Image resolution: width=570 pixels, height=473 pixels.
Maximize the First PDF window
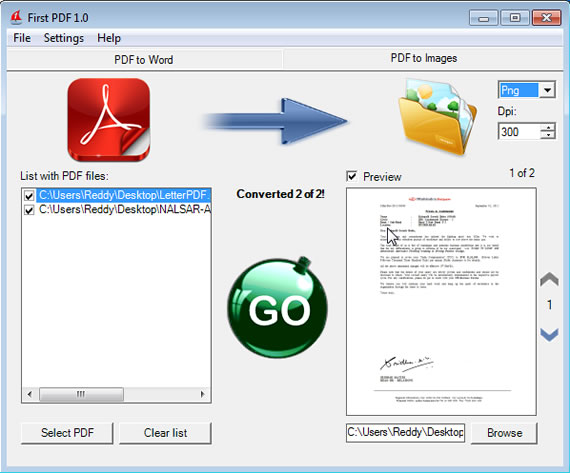[x=515, y=18]
